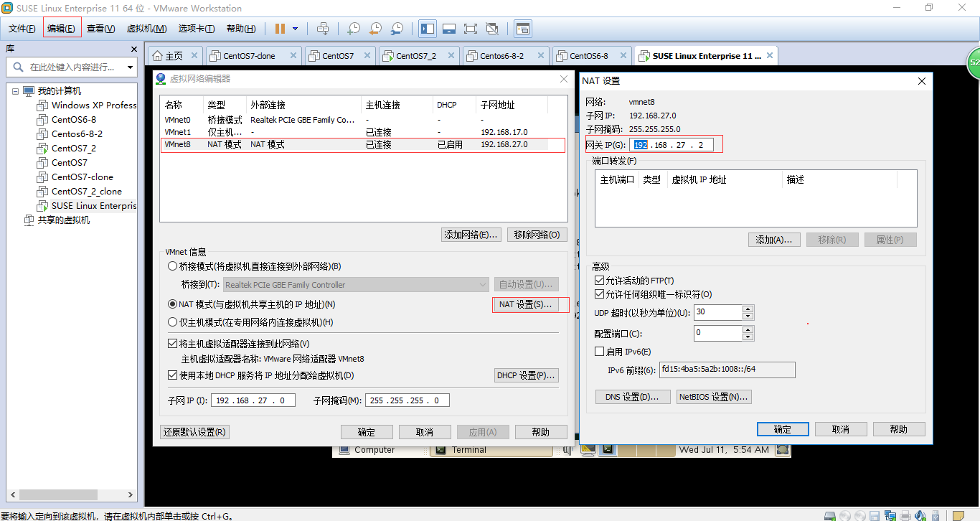Uncheck 允许任何组织唯一标识符 checkbox
Screen dimensions: 980x521
pyautogui.click(x=600, y=294)
